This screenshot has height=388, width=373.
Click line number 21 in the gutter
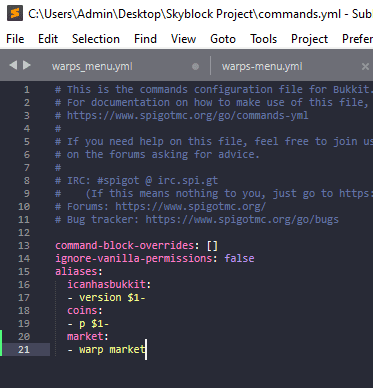pyautogui.click(x=24, y=350)
